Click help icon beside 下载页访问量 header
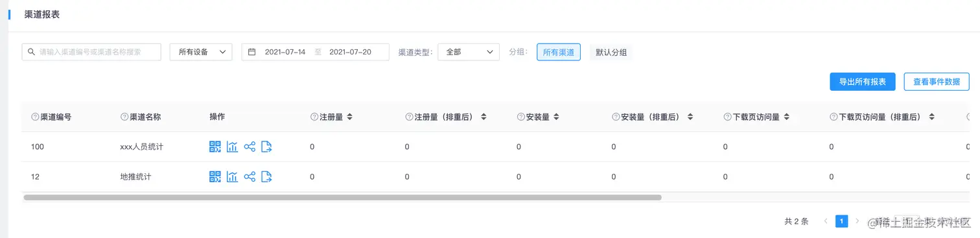Screen dimensions: 980x238 [727, 117]
